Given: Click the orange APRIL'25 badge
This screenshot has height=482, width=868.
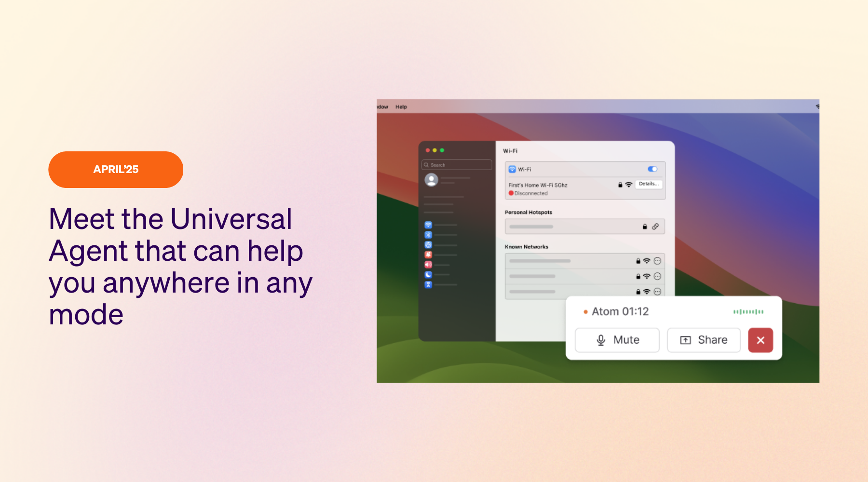Looking at the screenshot, I should [x=116, y=170].
